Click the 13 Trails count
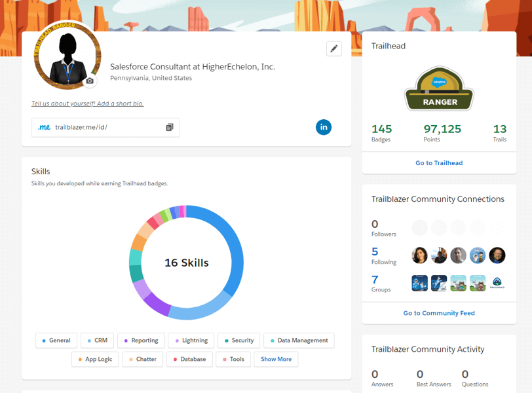532x393 pixels. click(x=500, y=129)
